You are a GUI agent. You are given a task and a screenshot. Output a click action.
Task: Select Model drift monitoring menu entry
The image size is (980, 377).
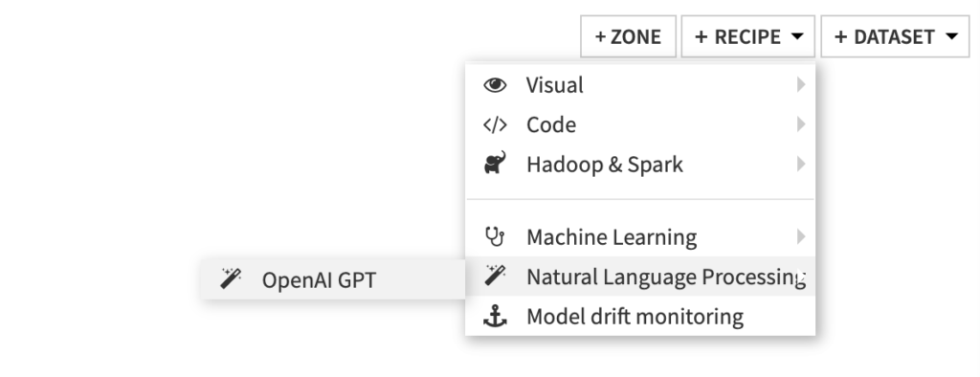point(640,317)
